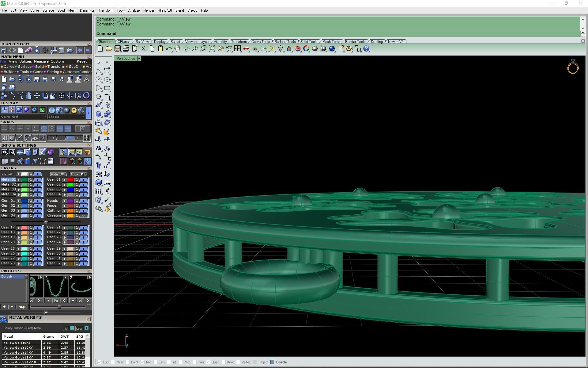Open the Render menu
The height and width of the screenshot is (368, 588).
coord(149,10)
